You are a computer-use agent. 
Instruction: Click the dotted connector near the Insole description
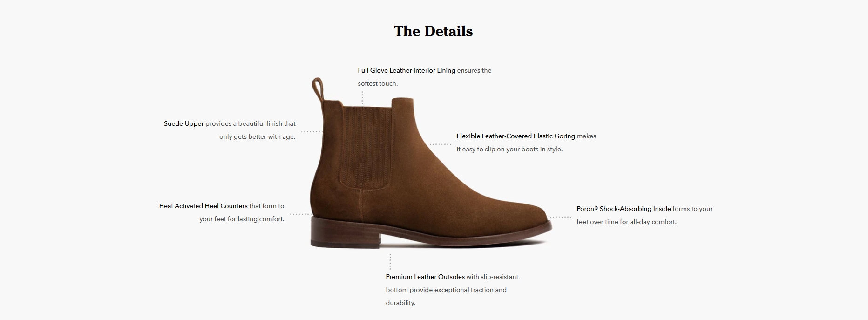pos(560,217)
